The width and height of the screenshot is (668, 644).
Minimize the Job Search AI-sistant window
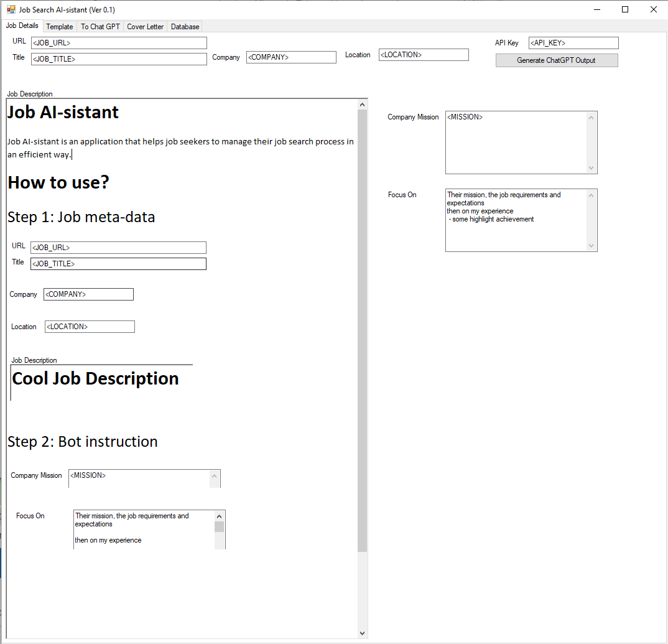click(x=597, y=9)
